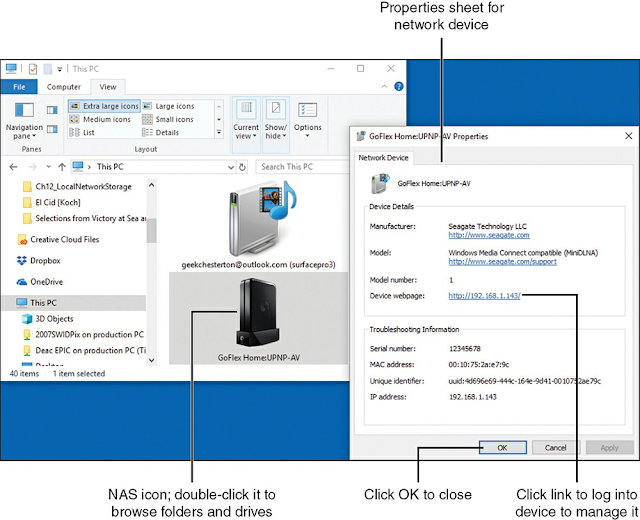Click the MAC address value
The image size is (640, 520).
pos(478,364)
